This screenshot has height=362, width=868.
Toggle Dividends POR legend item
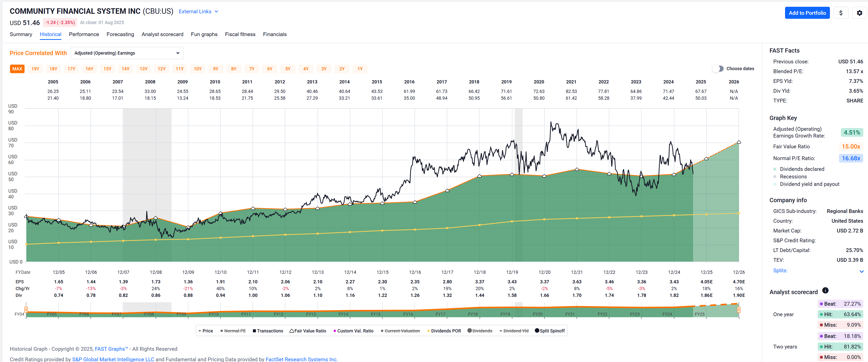tap(444, 331)
